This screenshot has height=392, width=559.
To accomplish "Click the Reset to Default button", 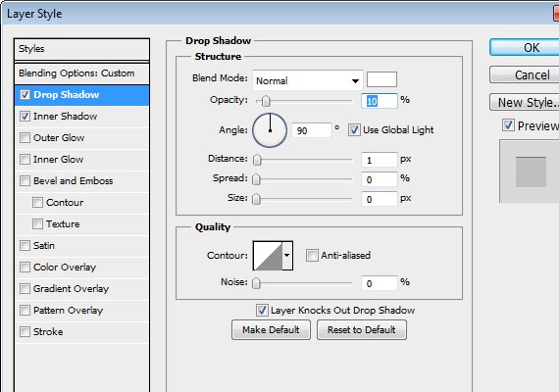I will coord(362,329).
